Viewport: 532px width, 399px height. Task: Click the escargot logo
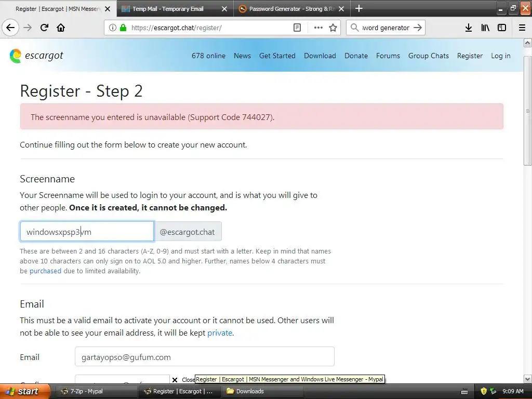36,56
